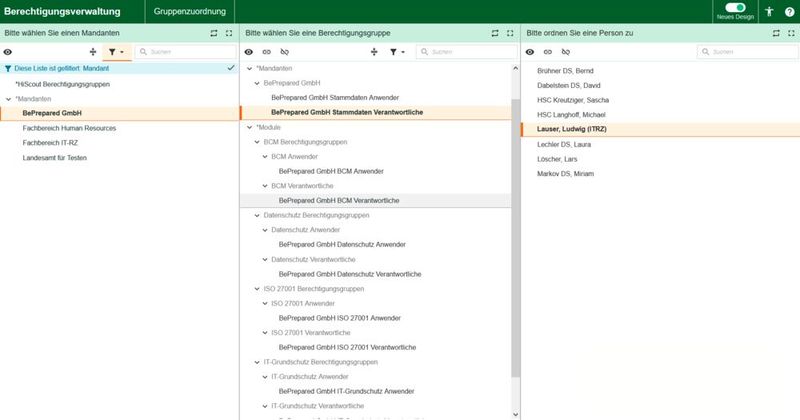Select person Dabelstein DS, David

pyautogui.click(x=569, y=85)
